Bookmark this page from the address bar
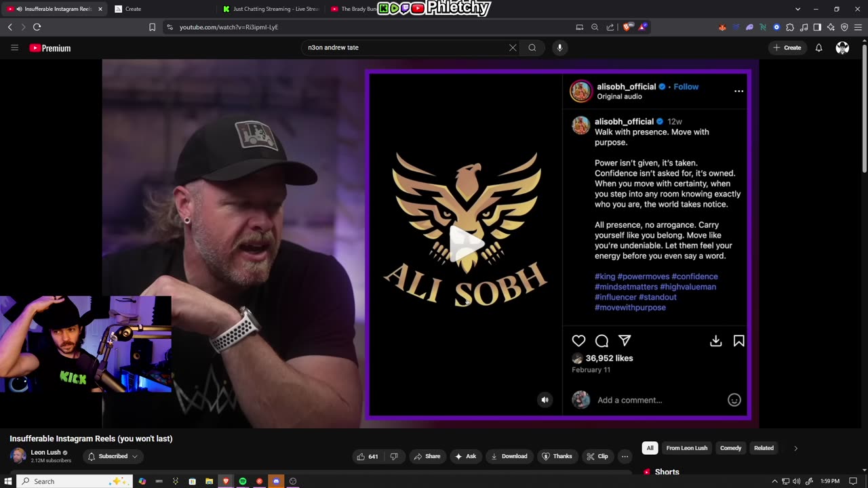This screenshot has width=868, height=488. pos(152,27)
